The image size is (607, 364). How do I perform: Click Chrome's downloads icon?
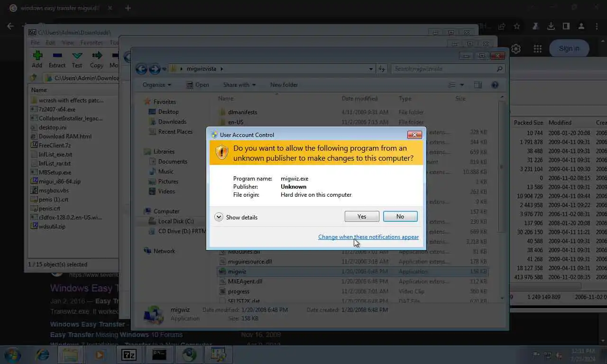pos(551,26)
